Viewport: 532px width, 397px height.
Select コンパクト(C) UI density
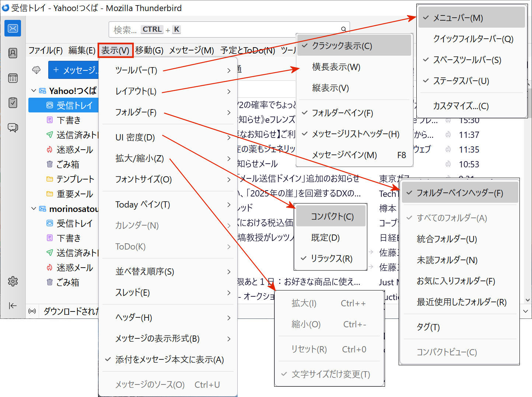(x=332, y=216)
